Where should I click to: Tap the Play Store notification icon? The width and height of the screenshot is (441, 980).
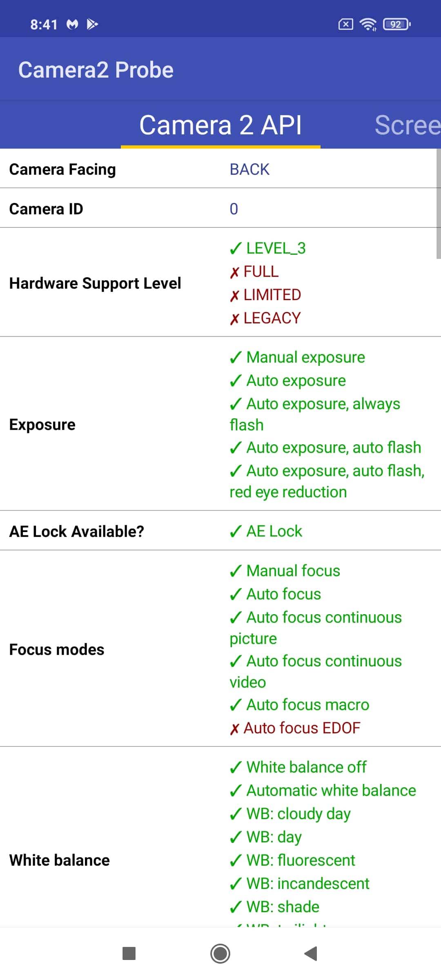coord(92,24)
